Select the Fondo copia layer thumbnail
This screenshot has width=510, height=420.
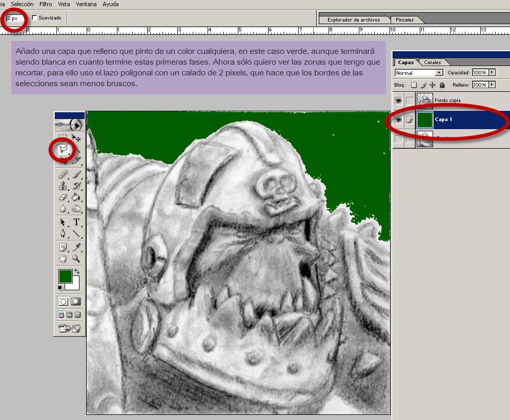[x=425, y=101]
